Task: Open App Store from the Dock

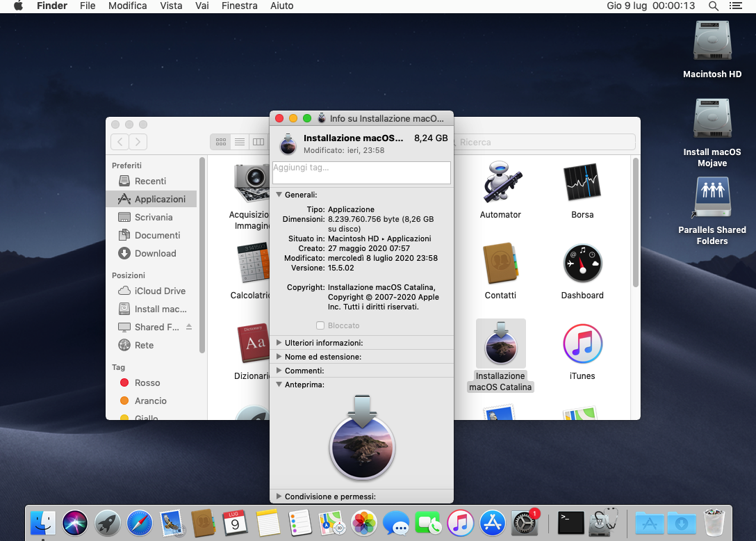Action: (x=492, y=523)
